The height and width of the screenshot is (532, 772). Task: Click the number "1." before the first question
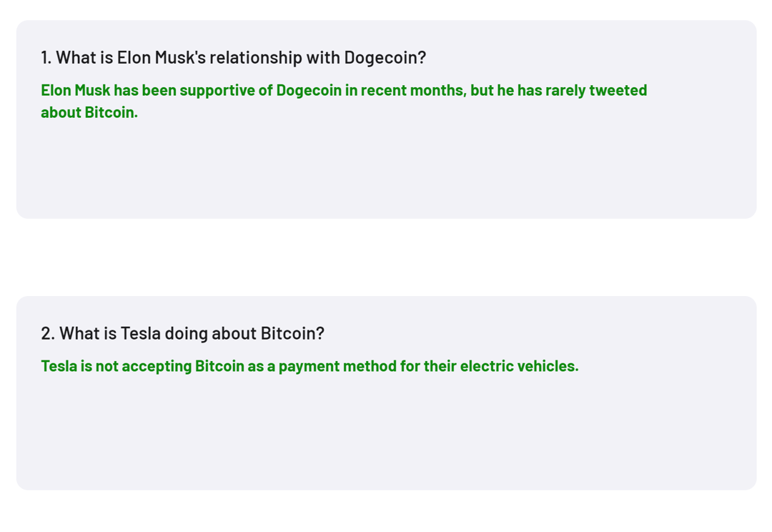point(46,58)
